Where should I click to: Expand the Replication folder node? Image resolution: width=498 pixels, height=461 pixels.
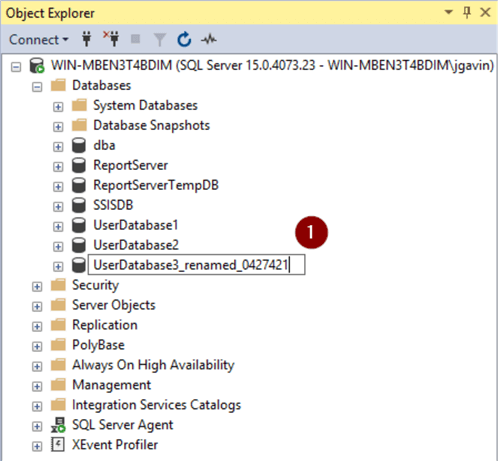pyautogui.click(x=37, y=327)
